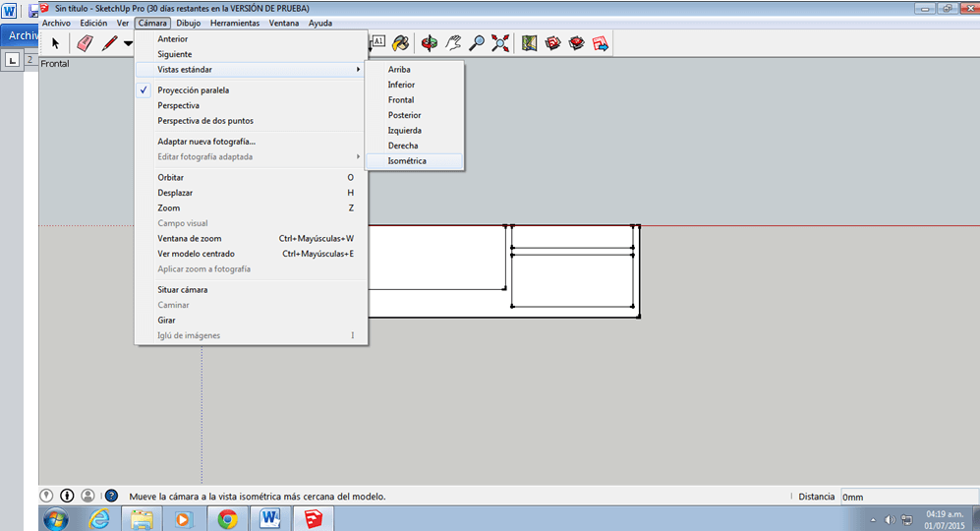
Task: Open the Windows Start button
Action: click(56, 519)
